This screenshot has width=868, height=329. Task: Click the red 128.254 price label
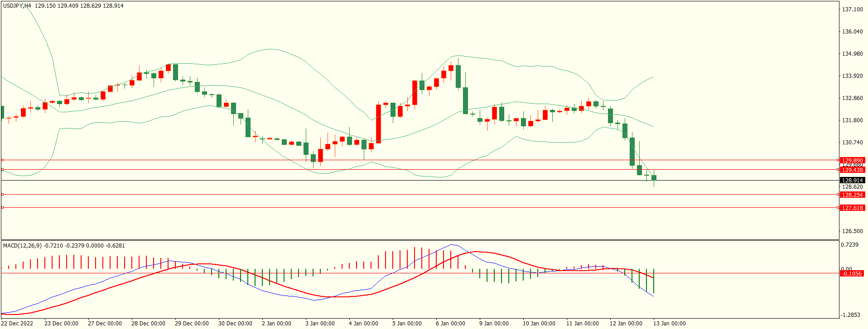pos(852,195)
